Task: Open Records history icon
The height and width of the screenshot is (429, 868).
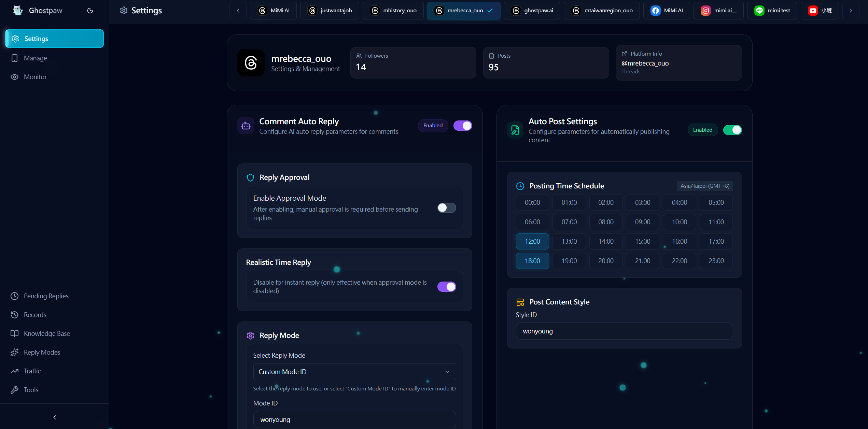Action: click(14, 315)
